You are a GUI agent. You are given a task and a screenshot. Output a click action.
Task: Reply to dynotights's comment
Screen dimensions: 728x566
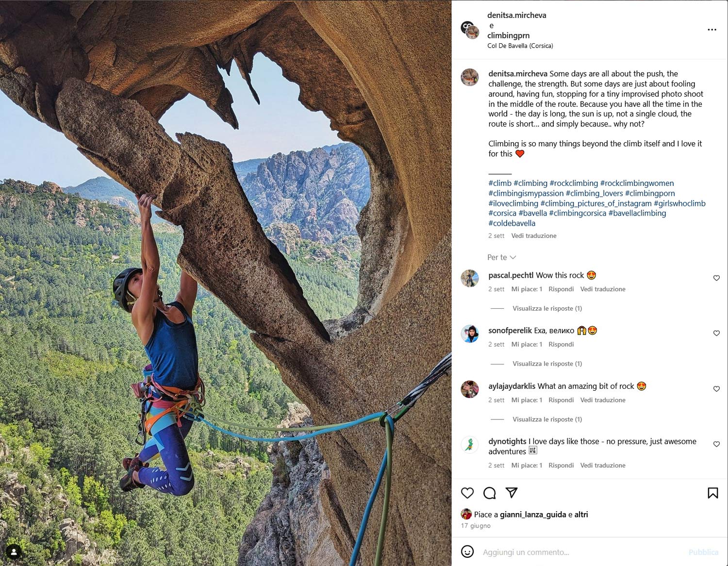click(561, 466)
